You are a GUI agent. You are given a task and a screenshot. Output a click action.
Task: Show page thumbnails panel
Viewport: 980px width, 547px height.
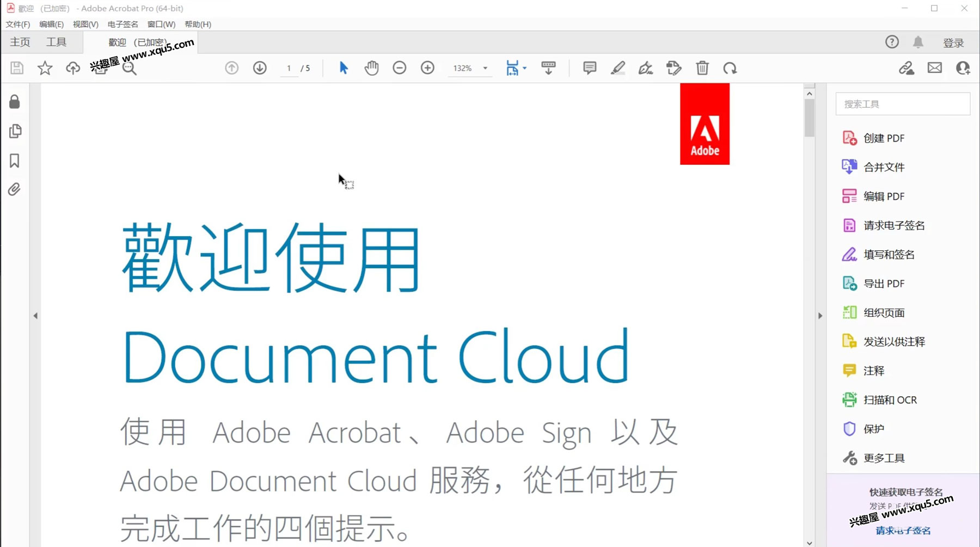tap(15, 131)
